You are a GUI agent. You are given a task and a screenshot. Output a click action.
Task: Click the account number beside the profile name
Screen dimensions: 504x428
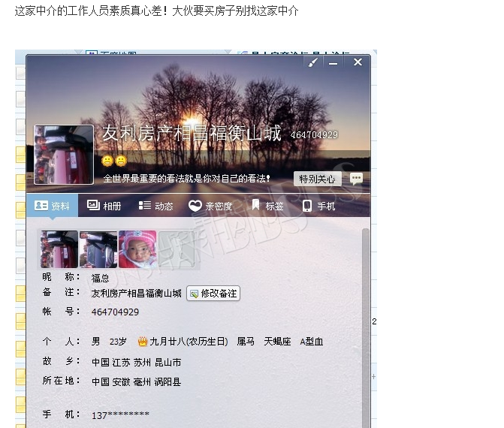click(314, 135)
